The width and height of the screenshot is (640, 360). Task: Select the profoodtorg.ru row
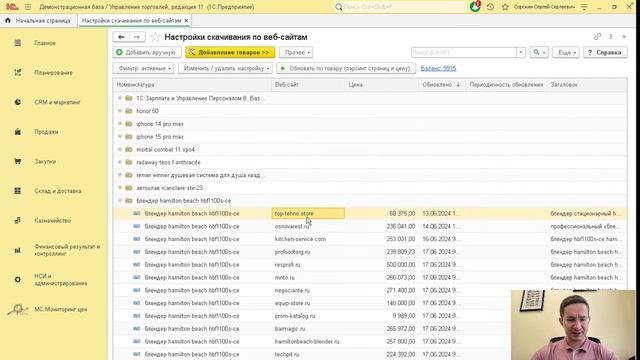tap(370, 252)
